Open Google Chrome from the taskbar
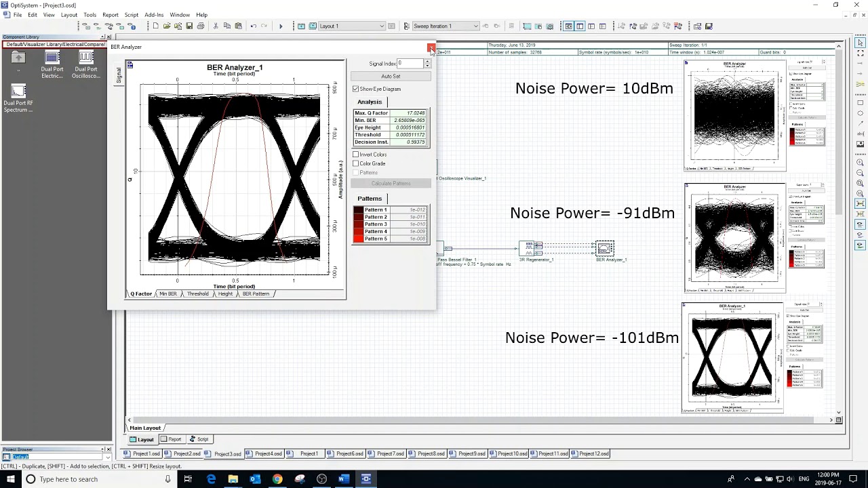868x488 pixels. (x=277, y=479)
